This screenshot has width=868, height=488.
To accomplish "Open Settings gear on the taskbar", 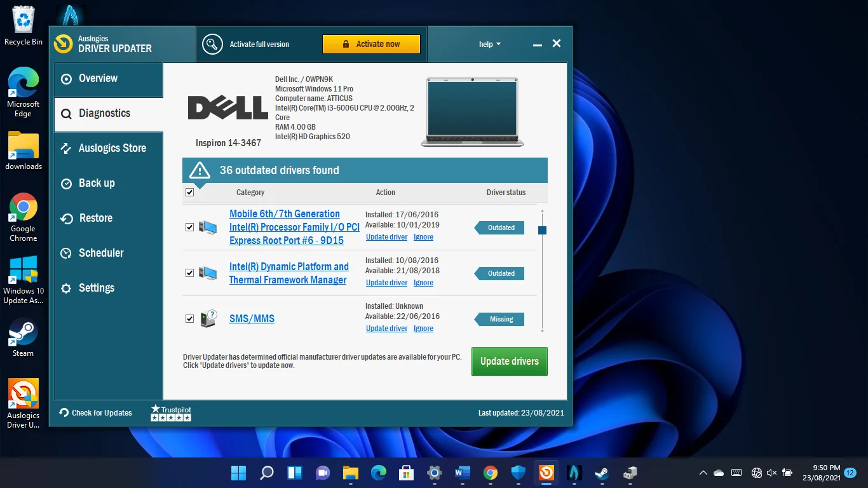I will (435, 473).
